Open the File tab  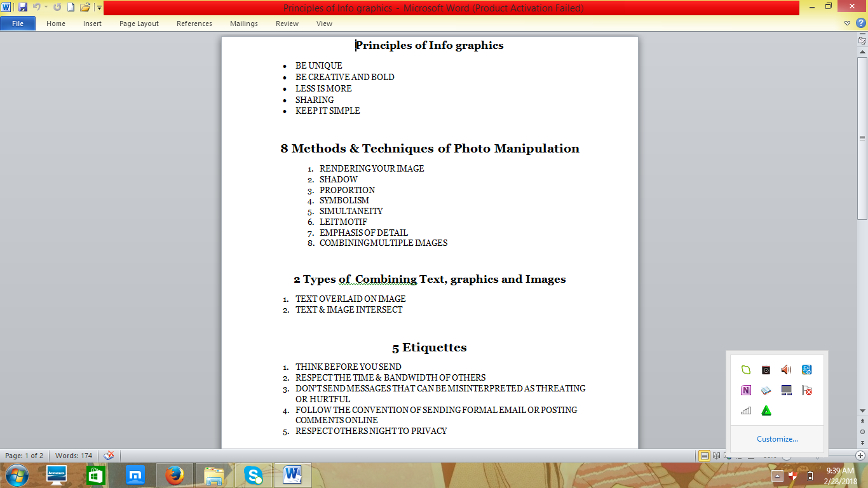18,24
